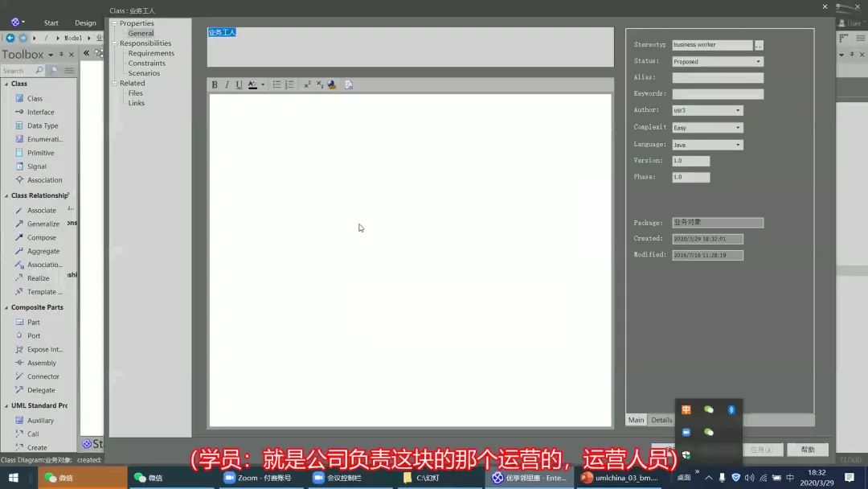868x489 pixels.
Task: Select Scenarios in the properties tree
Action: pyautogui.click(x=144, y=73)
